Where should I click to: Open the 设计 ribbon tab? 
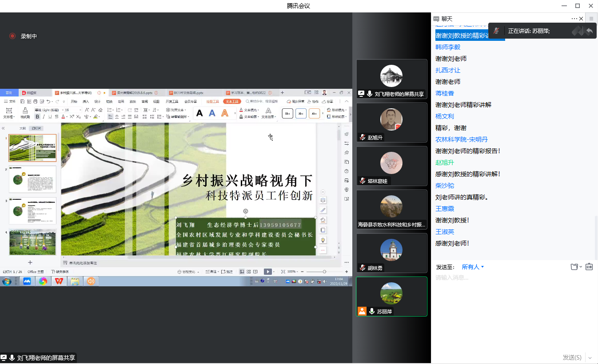pos(97,102)
